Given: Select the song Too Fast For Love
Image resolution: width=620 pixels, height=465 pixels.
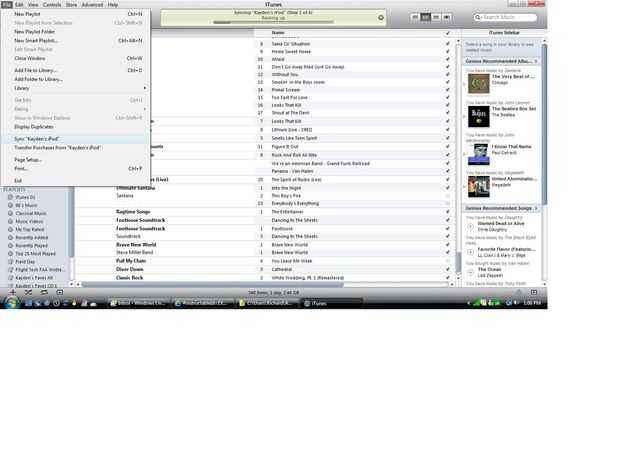Looking at the screenshot, I should (x=289, y=97).
